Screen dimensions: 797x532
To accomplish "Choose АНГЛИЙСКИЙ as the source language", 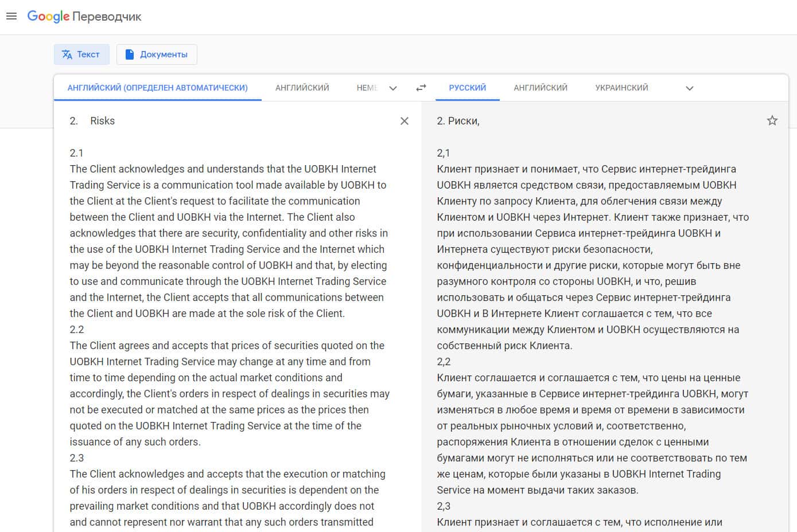I will tap(302, 88).
